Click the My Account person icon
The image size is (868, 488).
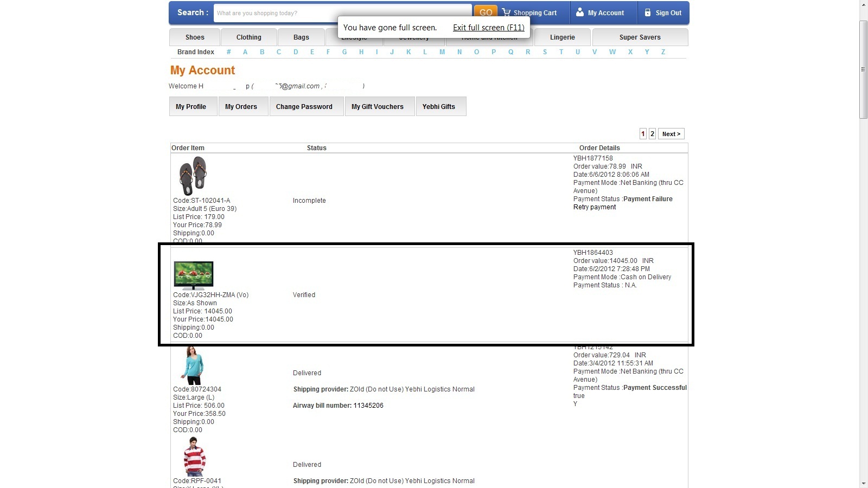point(580,12)
